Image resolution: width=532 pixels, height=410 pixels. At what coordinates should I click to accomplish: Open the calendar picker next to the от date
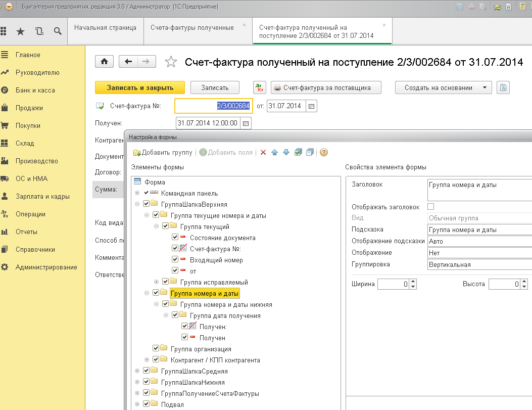(x=311, y=106)
